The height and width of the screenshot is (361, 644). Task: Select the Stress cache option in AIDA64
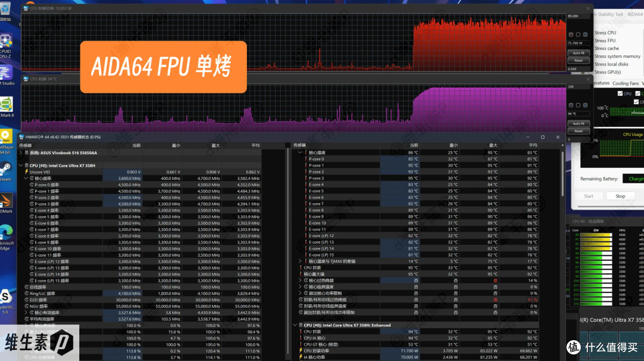[606, 48]
